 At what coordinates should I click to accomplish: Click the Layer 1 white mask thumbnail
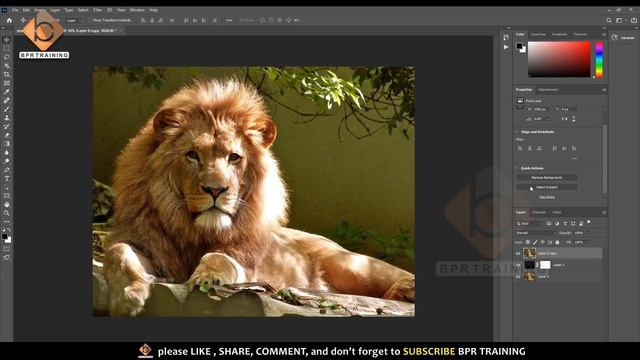pyautogui.click(x=545, y=265)
